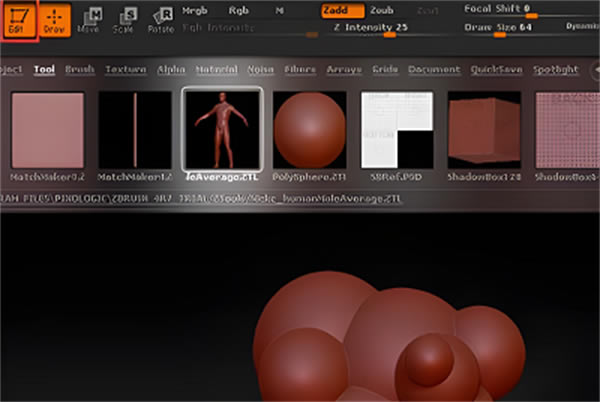Open the Noise tab in LightBox
This screenshot has width=600, height=402.
coord(261,70)
